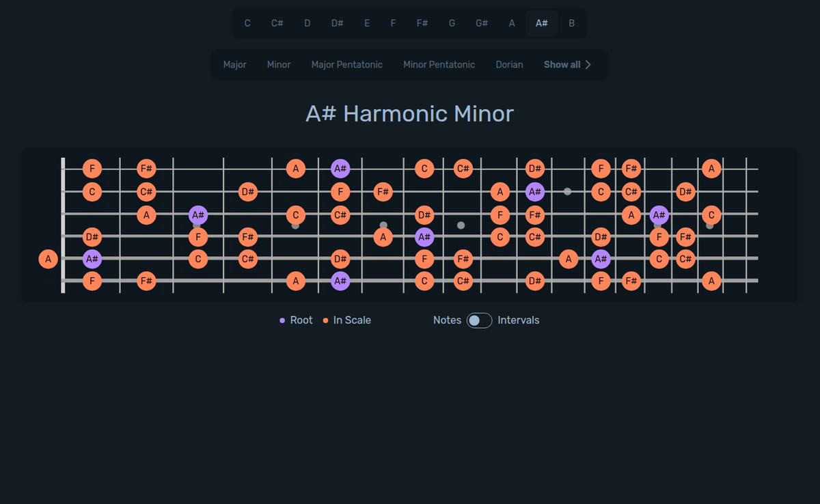This screenshot has width=820, height=504.
Task: Select the Minor scale option
Action: 278,64
